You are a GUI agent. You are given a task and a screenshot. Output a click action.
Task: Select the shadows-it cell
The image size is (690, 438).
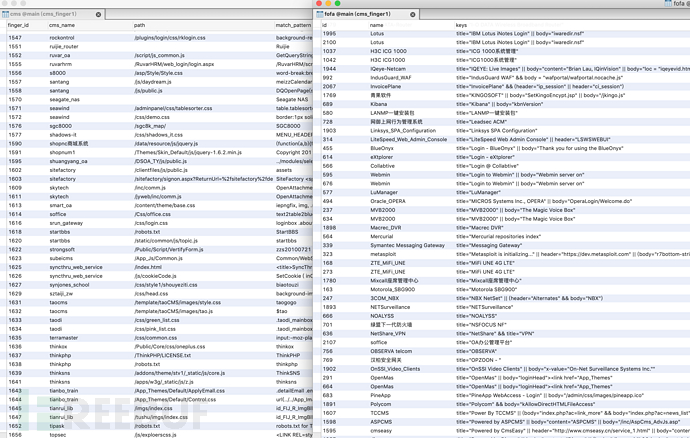63,135
